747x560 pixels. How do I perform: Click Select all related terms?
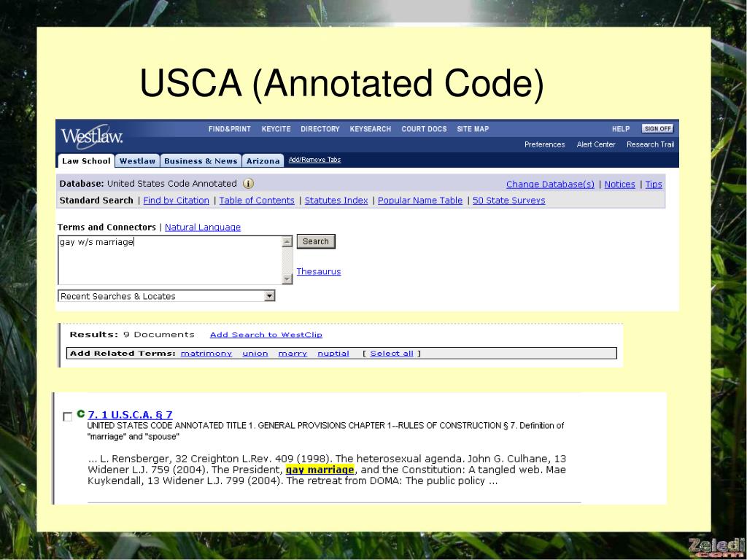[392, 354]
